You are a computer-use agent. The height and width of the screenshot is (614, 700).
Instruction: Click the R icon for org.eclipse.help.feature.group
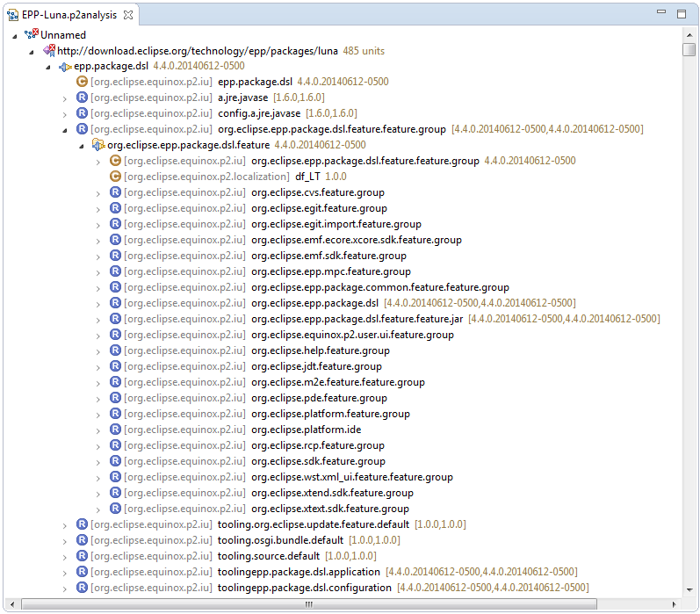click(116, 350)
